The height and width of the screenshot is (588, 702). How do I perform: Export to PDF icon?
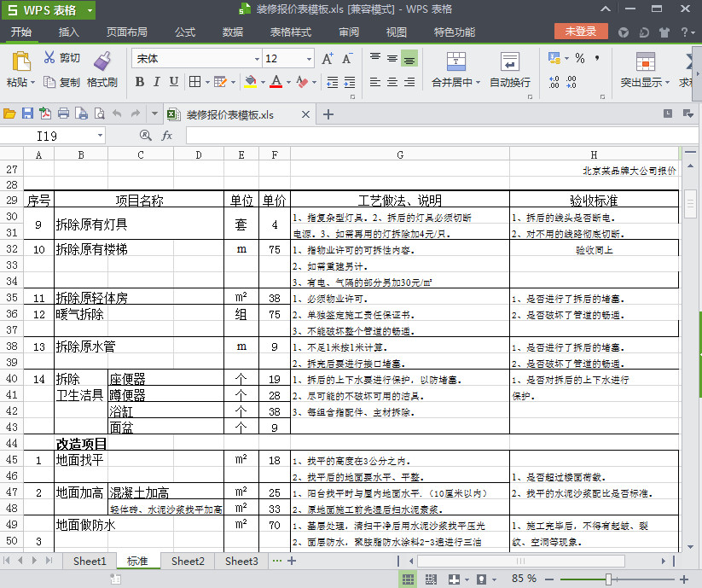click(45, 114)
